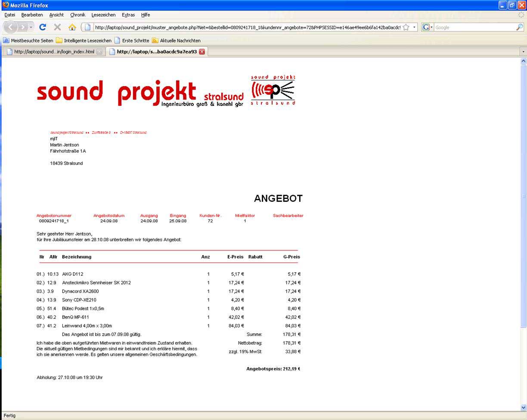This screenshot has height=420, width=527.
Task: Click the sound projekt stralsund round logo
Action: [x=273, y=90]
